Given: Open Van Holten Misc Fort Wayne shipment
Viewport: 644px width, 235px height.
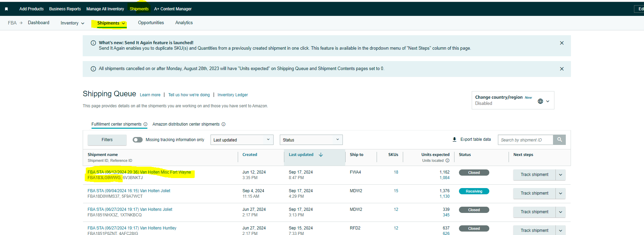Looking at the screenshot, I should [x=139, y=172].
